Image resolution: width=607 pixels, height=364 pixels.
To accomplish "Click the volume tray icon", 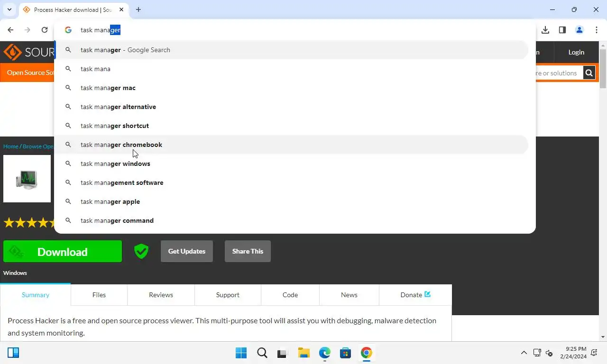I will pyautogui.click(x=549, y=353).
